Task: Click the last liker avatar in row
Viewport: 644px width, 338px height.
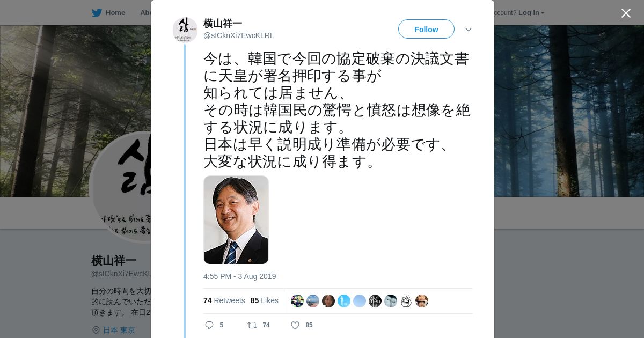Action: point(422,301)
